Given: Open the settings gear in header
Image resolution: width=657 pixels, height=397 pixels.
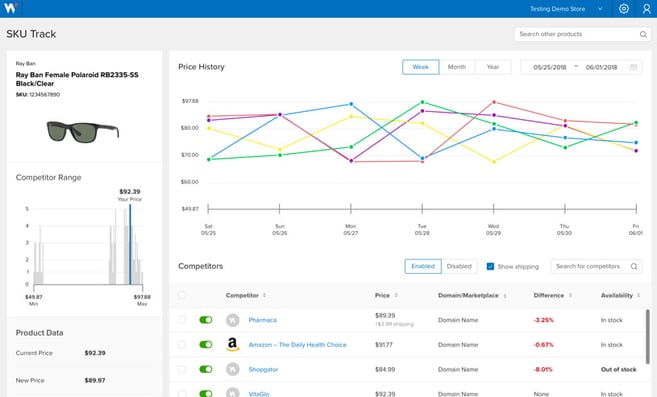Looking at the screenshot, I should (623, 9).
